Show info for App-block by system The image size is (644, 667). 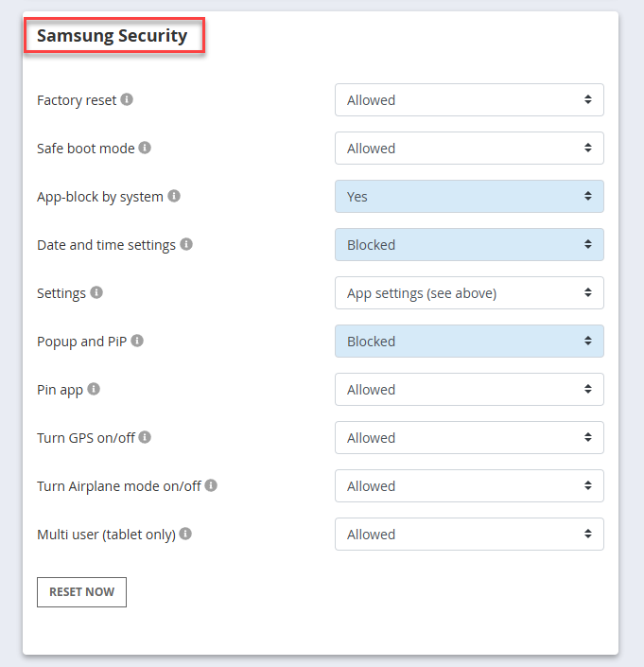coord(174,196)
